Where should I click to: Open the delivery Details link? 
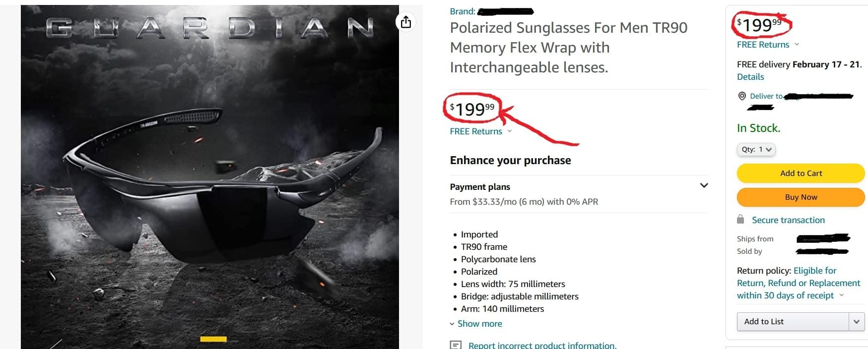click(750, 77)
